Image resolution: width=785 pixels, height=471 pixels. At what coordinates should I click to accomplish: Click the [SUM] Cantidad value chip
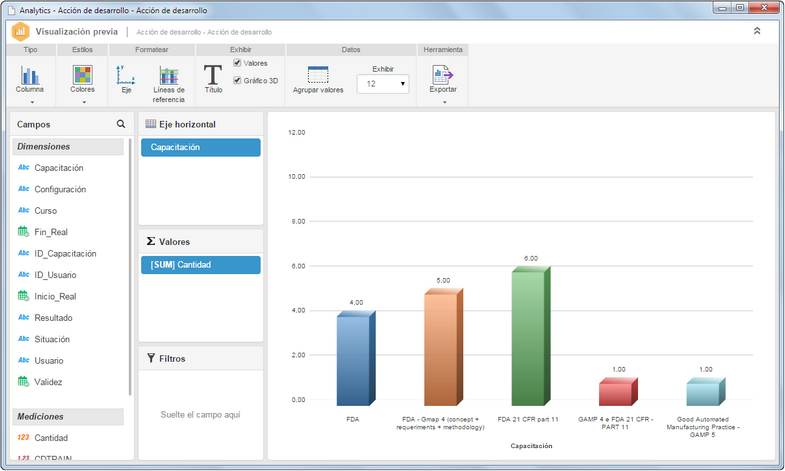coord(201,265)
